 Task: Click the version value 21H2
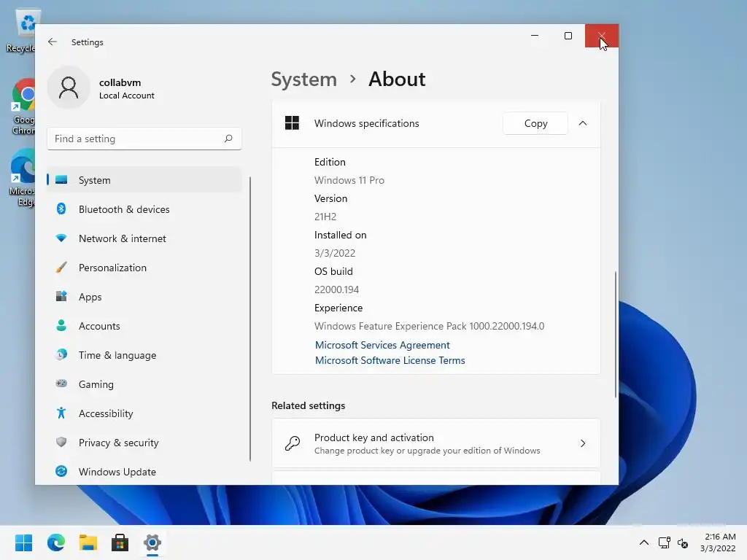pos(325,217)
